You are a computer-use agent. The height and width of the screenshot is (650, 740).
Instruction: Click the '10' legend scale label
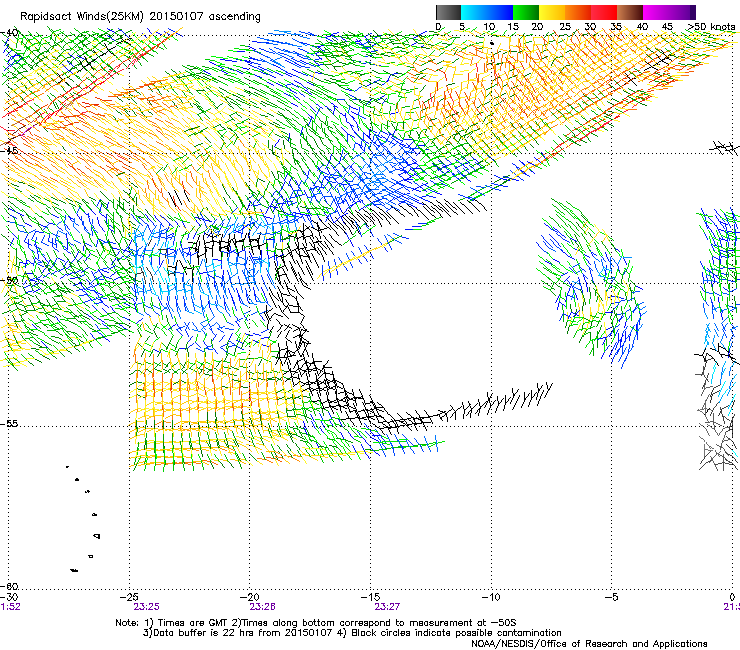tap(489, 27)
